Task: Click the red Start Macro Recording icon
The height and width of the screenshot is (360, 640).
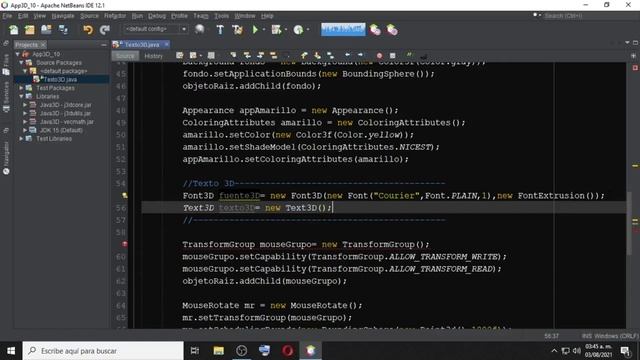Action: click(379, 56)
